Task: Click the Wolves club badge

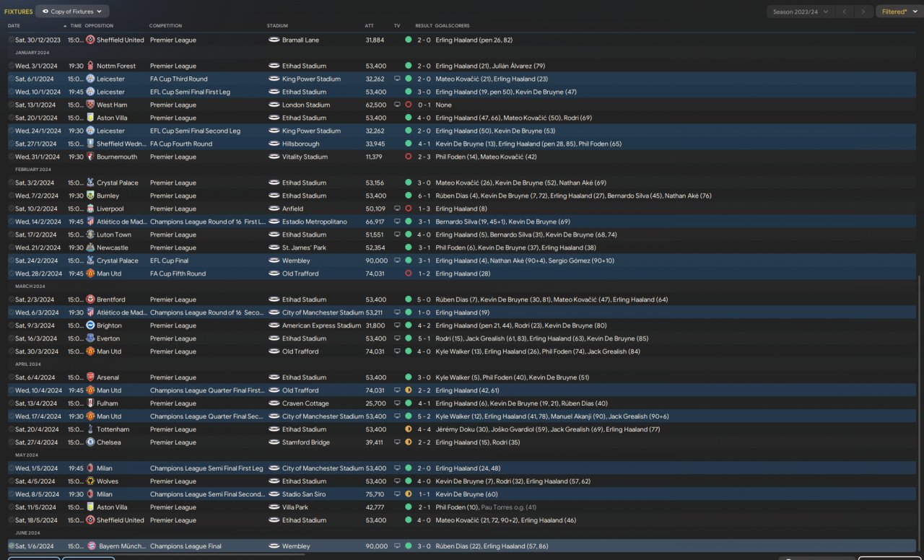Action: pos(90,481)
